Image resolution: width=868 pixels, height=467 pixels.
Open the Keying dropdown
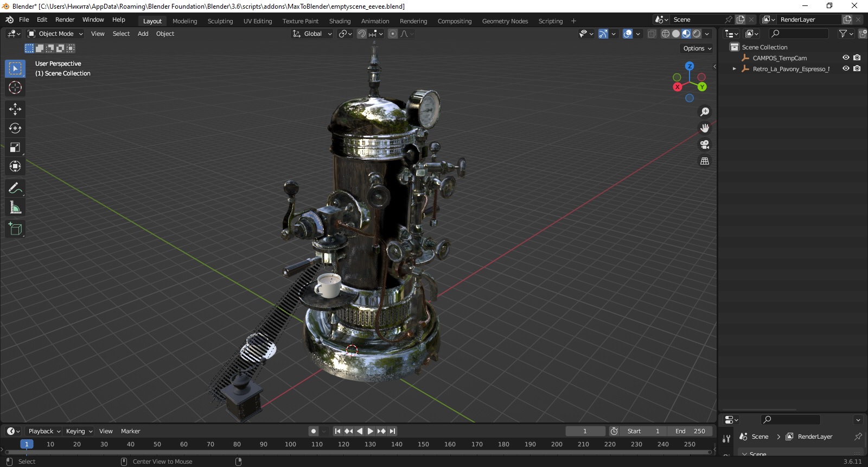click(x=79, y=431)
